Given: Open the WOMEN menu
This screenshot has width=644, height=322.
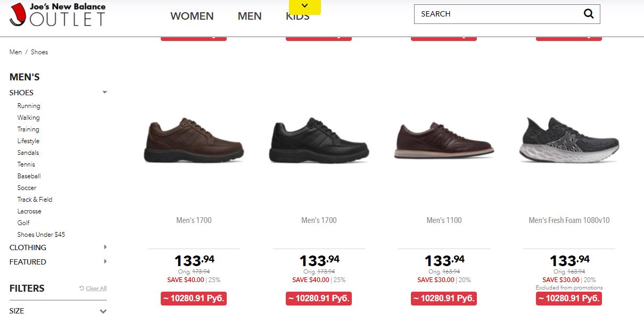Looking at the screenshot, I should pos(192,16).
